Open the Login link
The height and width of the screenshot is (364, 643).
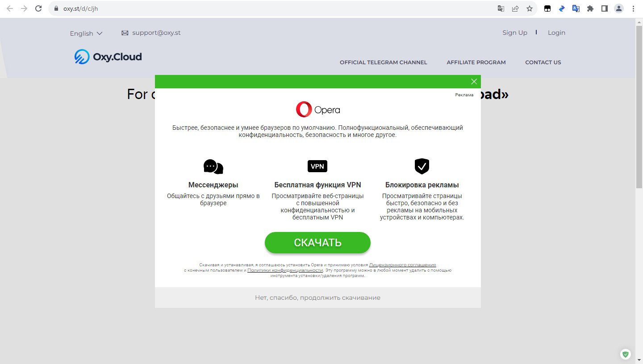[x=556, y=32]
